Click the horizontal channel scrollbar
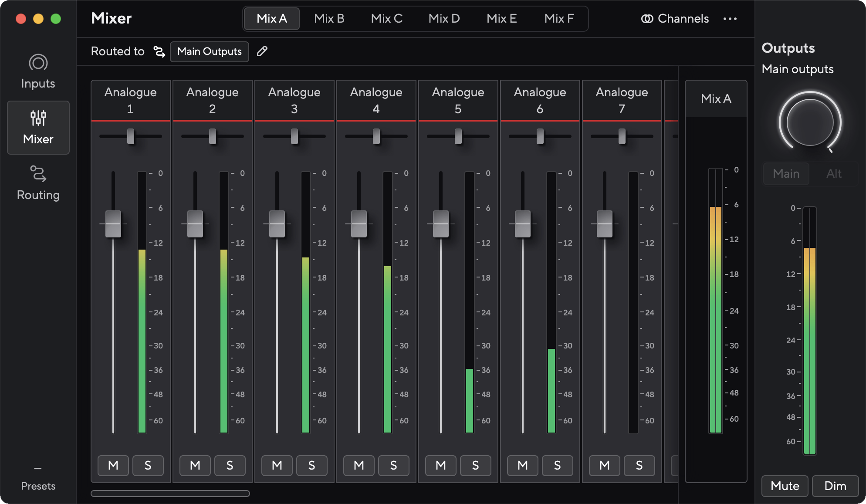This screenshot has height=504, width=866. [x=170, y=494]
